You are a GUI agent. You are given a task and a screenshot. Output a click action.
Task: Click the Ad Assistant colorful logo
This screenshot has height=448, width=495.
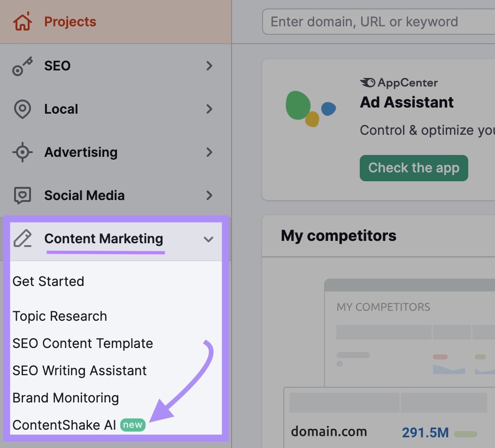point(309,109)
